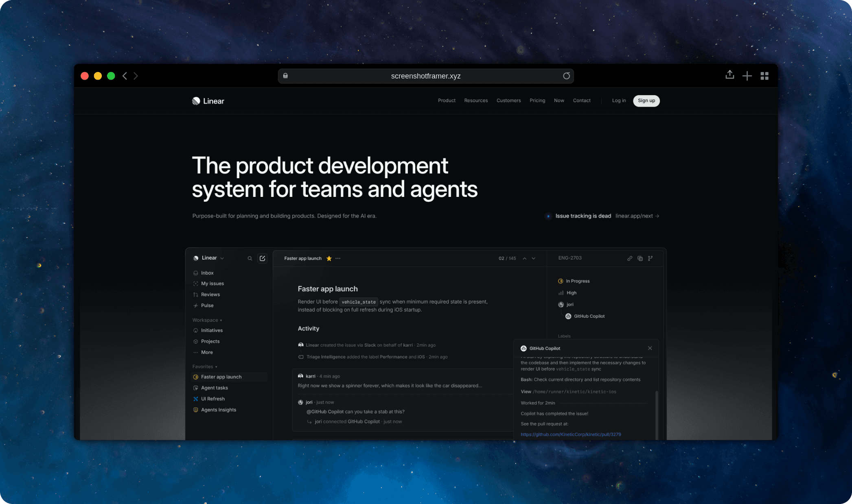
Task: Open Reviews in the sidebar
Action: click(x=210, y=295)
